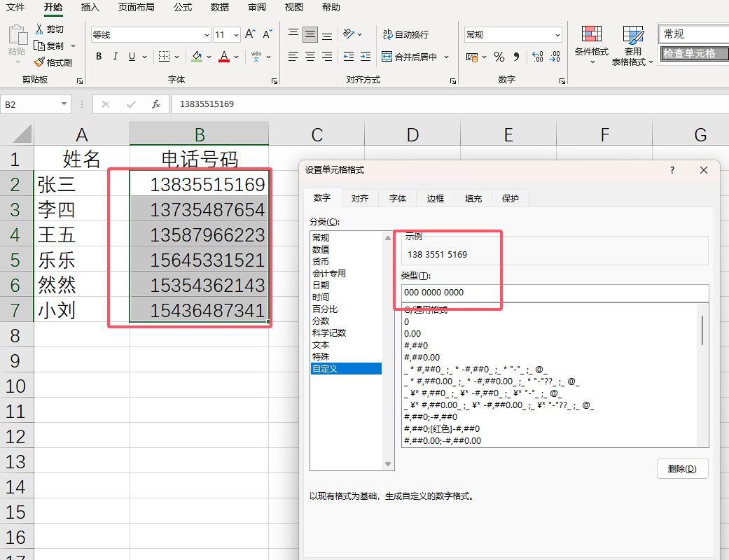Viewport: 729px width, 560px height.
Task: Select the 检查单元格 cell style
Action: pyautogui.click(x=695, y=53)
